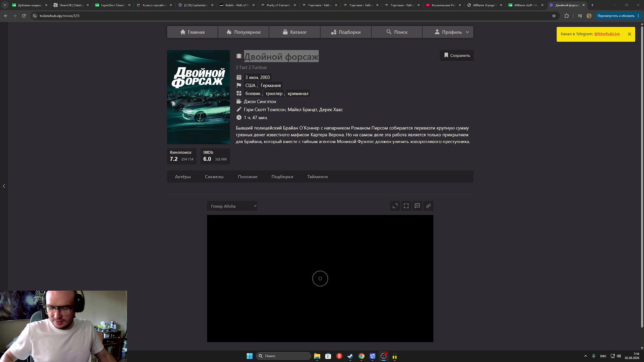Switch to the Сиквелы tab

point(214,177)
